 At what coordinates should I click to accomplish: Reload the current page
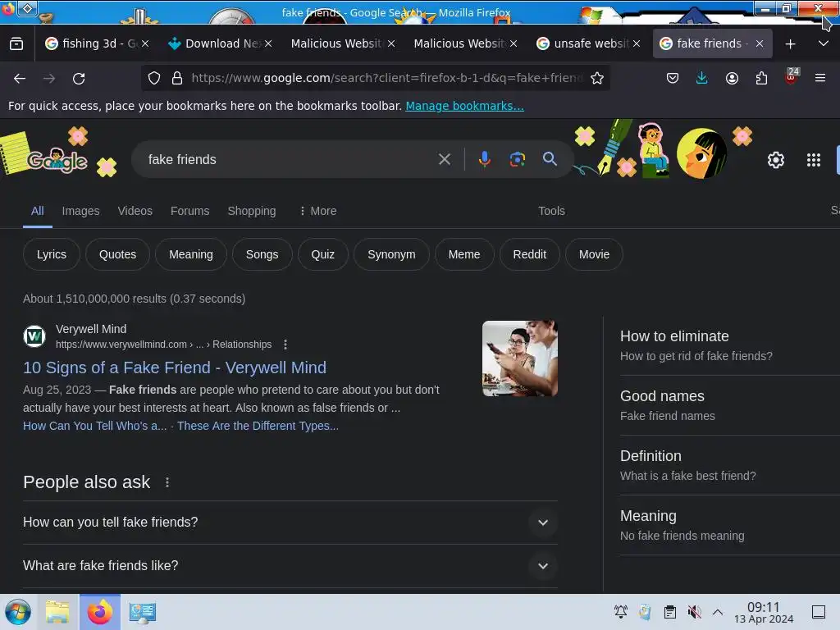[x=79, y=79]
